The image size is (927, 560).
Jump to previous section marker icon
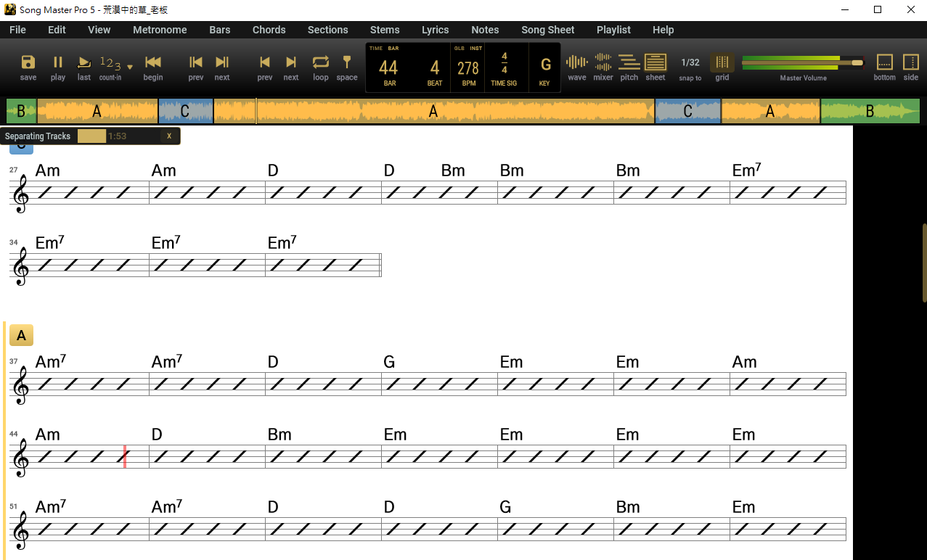[265, 62]
